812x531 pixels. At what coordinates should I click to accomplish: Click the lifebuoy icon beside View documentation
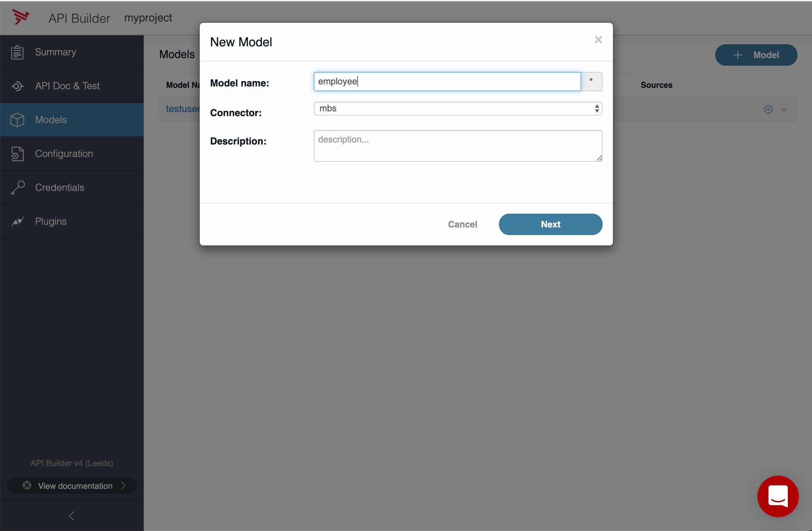(x=27, y=485)
